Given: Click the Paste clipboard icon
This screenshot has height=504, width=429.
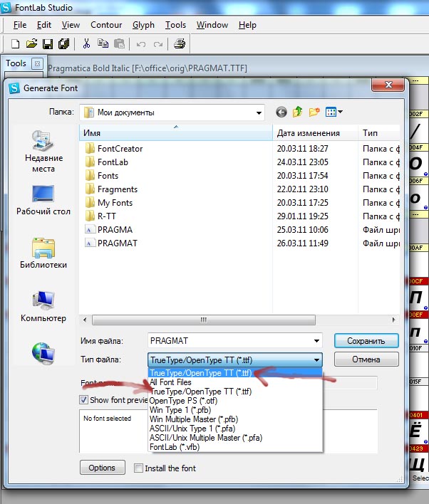Looking at the screenshot, I should (119, 43).
